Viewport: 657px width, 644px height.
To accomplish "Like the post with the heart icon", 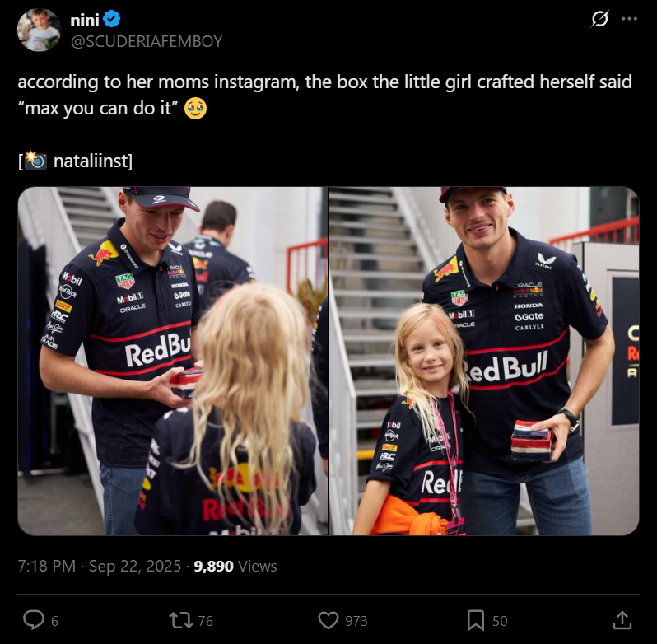I will click(328, 620).
